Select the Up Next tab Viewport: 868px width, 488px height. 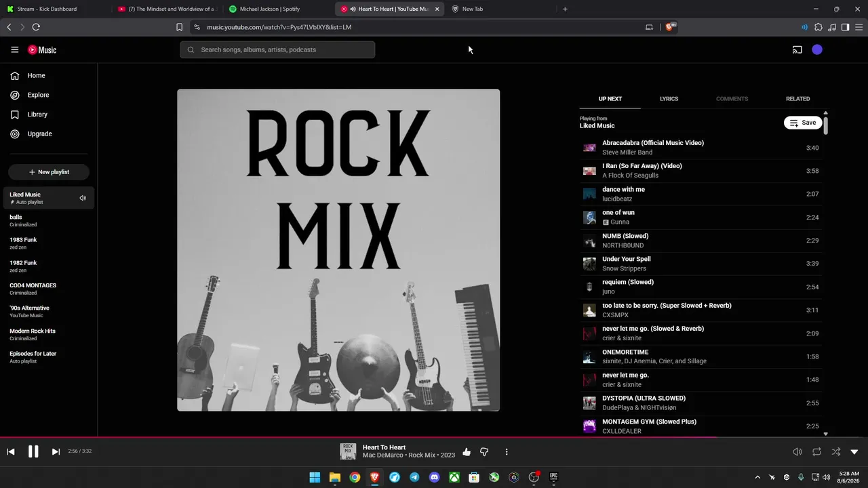tap(610, 99)
